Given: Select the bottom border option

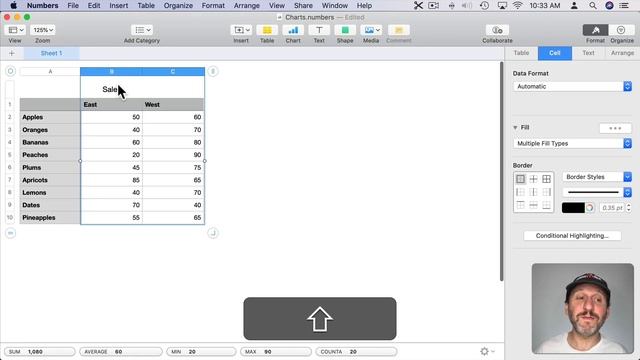Looking at the screenshot, I should 547,205.
